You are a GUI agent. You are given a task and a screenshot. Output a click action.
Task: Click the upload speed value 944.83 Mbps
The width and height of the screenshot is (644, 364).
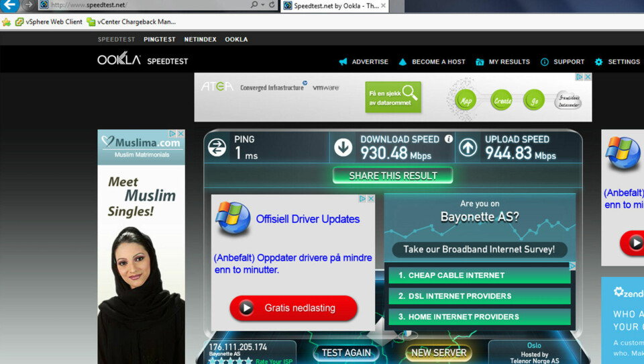pos(521,153)
